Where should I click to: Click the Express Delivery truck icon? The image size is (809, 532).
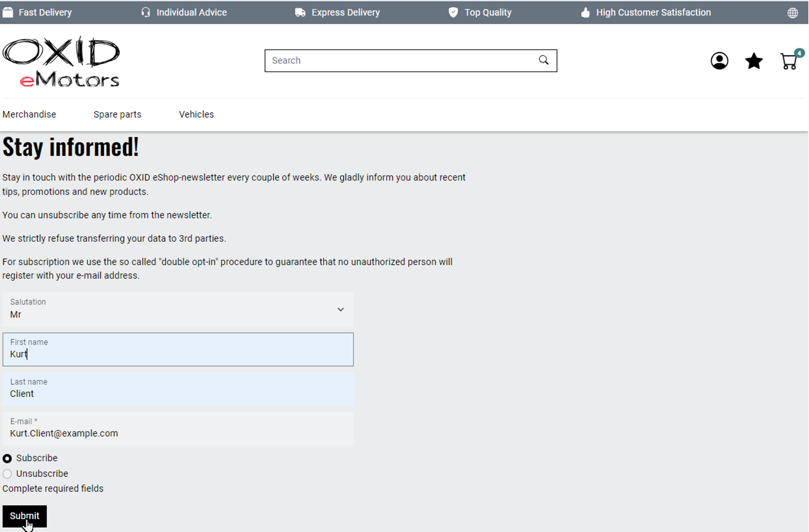[300, 12]
